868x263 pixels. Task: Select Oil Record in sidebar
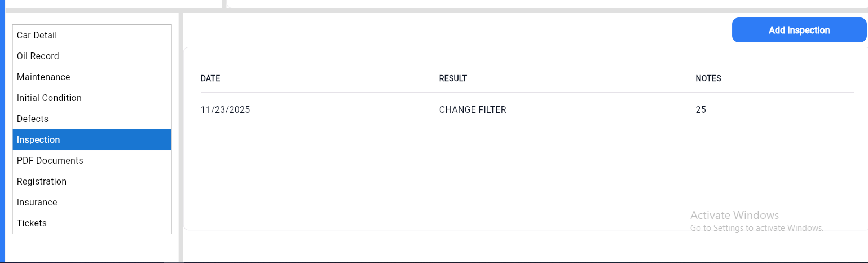click(x=38, y=56)
